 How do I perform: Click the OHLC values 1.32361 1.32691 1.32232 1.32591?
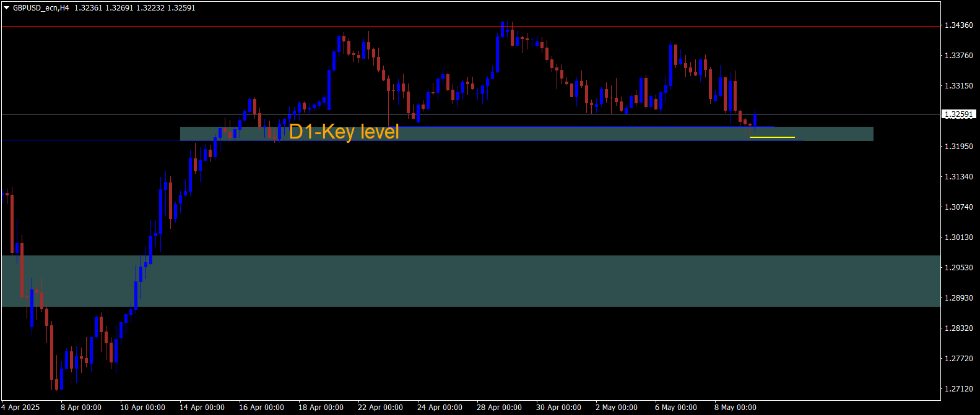(134, 8)
